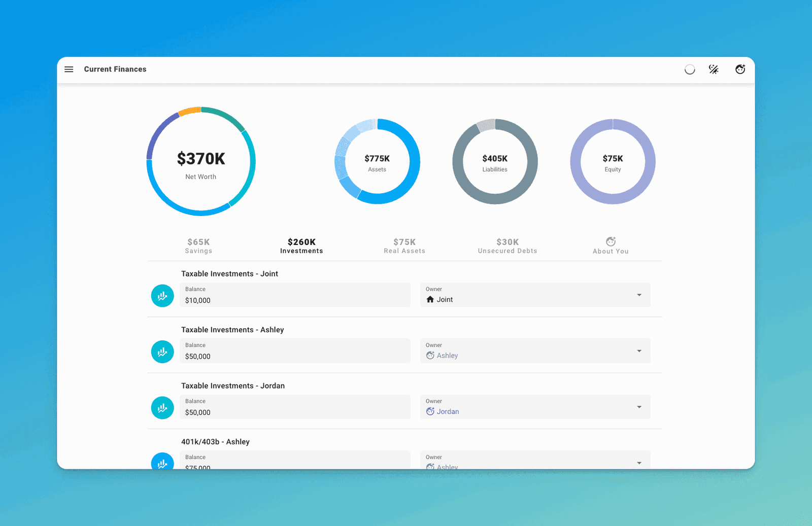Click the $405K Liabilities donut chart
812x526 pixels.
pyautogui.click(x=495, y=162)
